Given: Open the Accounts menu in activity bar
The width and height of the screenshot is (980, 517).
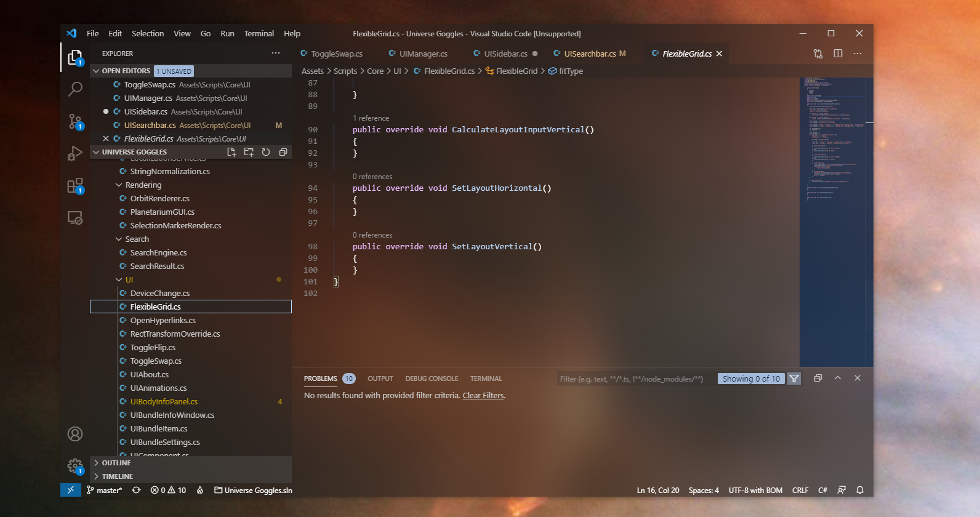Looking at the screenshot, I should [x=75, y=434].
